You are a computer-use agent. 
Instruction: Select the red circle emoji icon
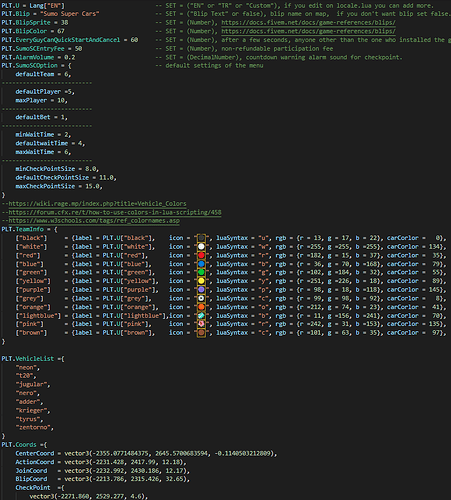201,255
